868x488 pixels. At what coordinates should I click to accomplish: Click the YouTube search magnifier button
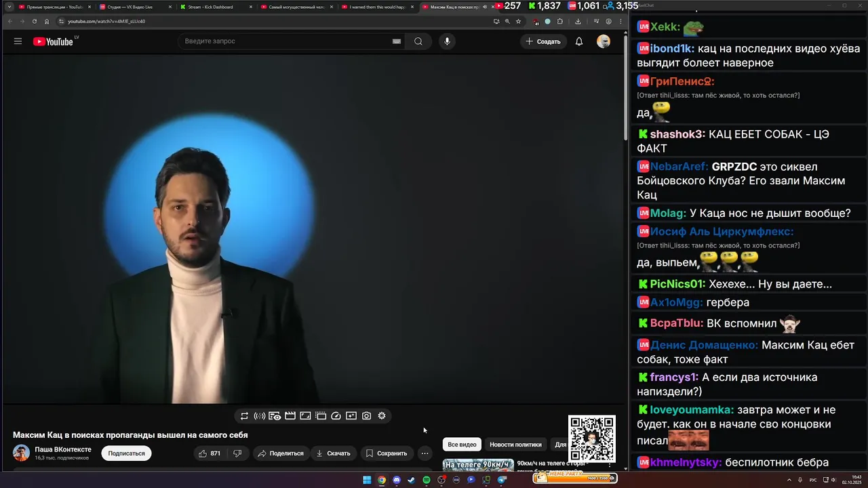[418, 41]
